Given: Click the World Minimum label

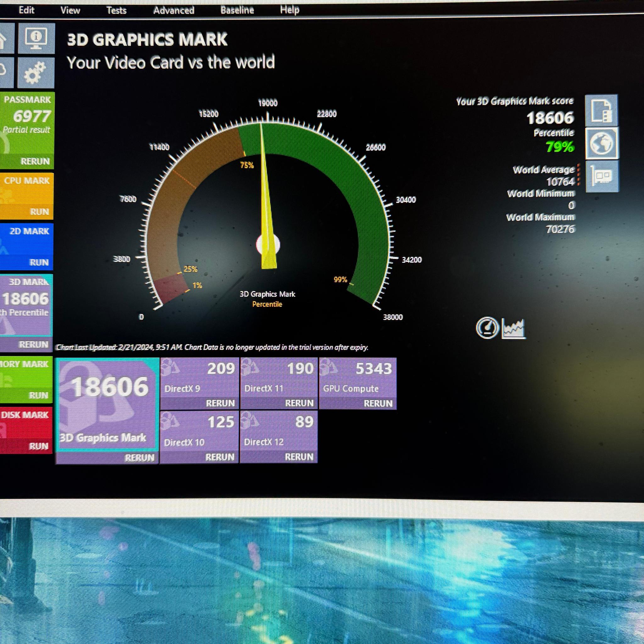Looking at the screenshot, I should point(541,194).
